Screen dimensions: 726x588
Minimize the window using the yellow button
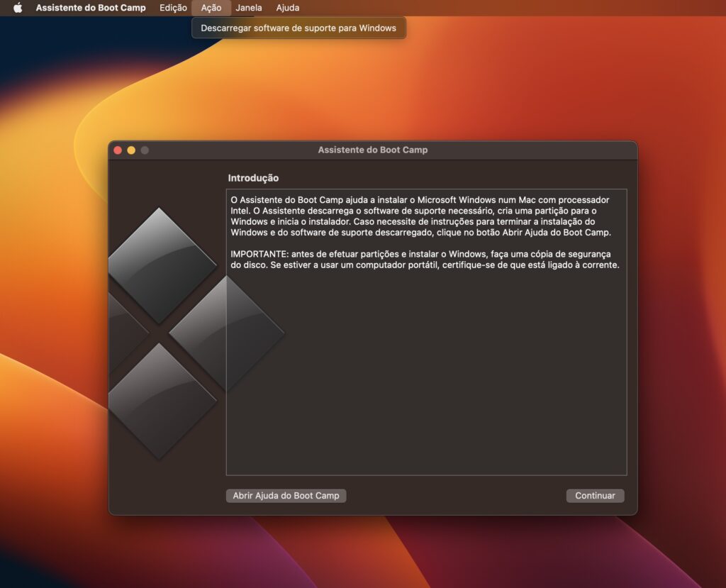[131, 150]
